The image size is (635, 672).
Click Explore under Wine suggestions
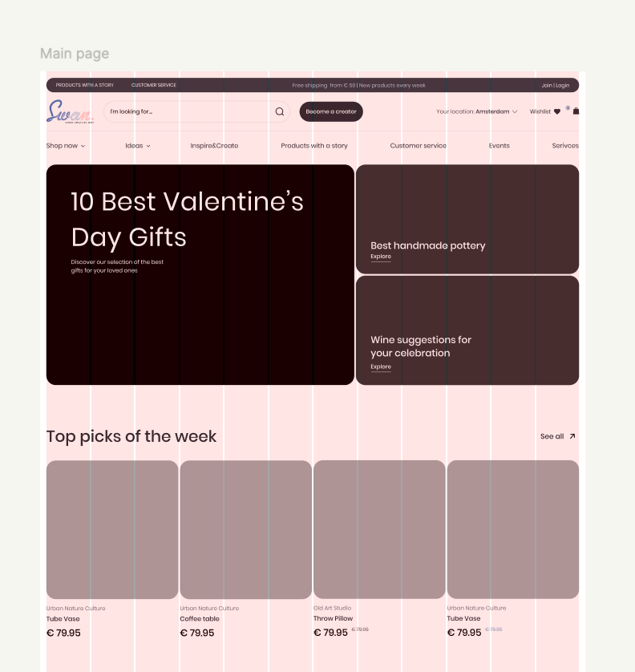tap(381, 366)
